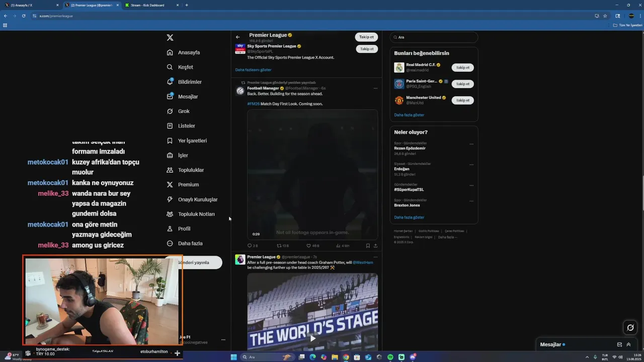Play the Football Manager video thumbnail
644x362 pixels.
tap(312, 174)
